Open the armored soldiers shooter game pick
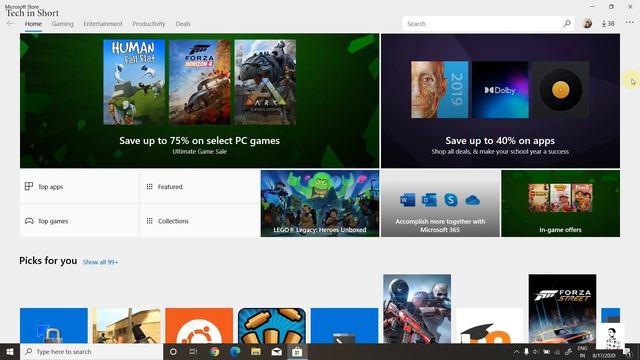Screen dimensions: 640x360 (417, 309)
